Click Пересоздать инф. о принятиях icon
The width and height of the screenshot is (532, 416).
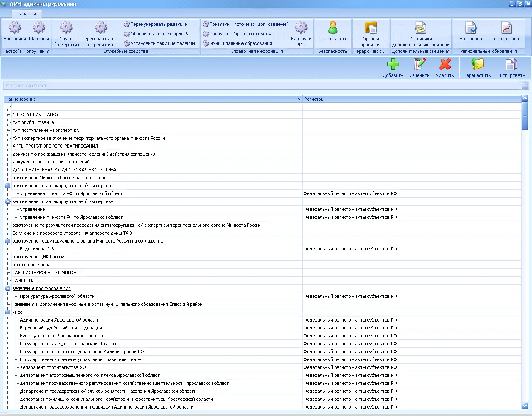(x=101, y=28)
